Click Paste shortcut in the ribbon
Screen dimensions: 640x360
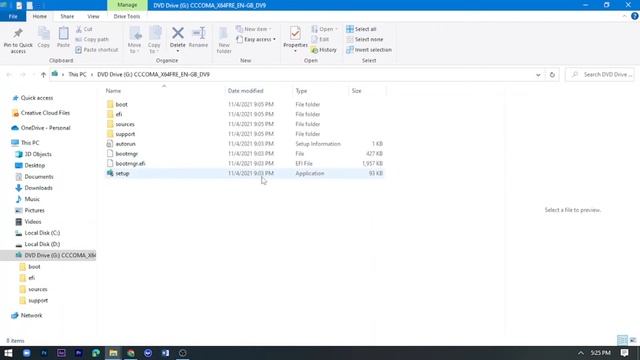tap(97, 49)
